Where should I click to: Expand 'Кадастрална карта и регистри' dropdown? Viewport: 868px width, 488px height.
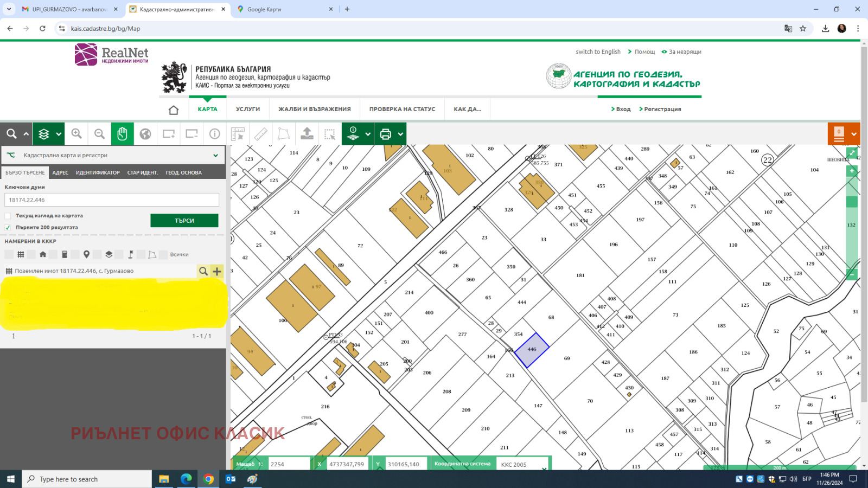tap(215, 156)
